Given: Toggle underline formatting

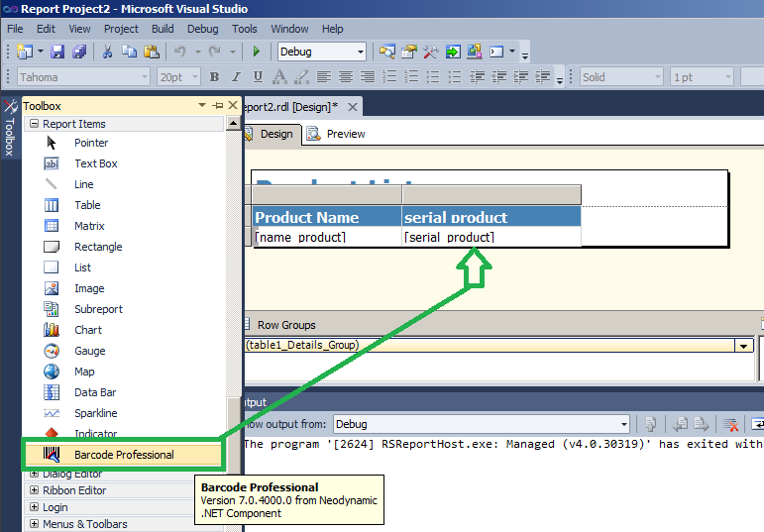Looking at the screenshot, I should (x=258, y=77).
